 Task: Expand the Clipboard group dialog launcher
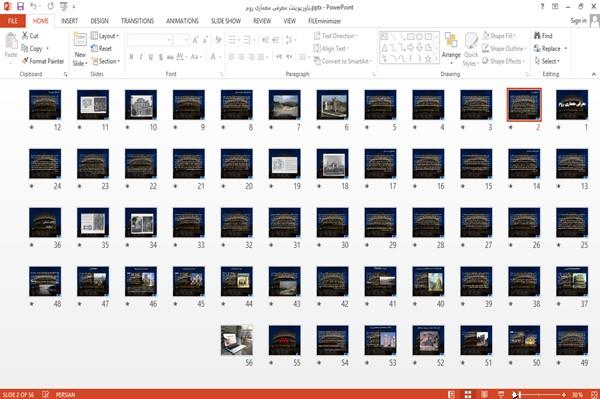(x=65, y=74)
